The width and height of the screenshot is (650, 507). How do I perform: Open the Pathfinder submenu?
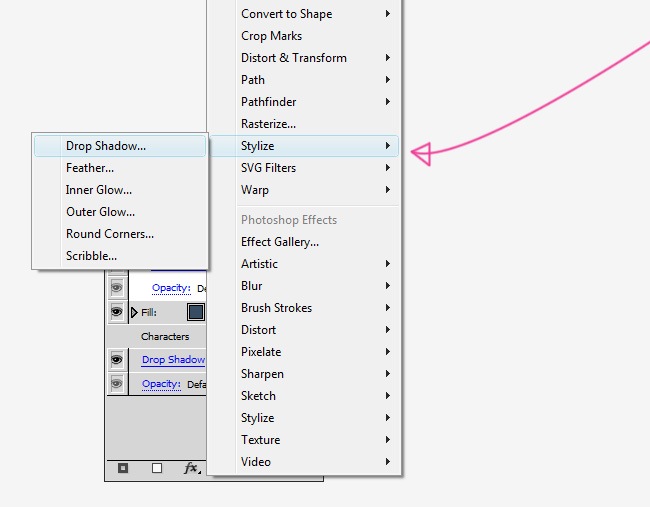[304, 102]
